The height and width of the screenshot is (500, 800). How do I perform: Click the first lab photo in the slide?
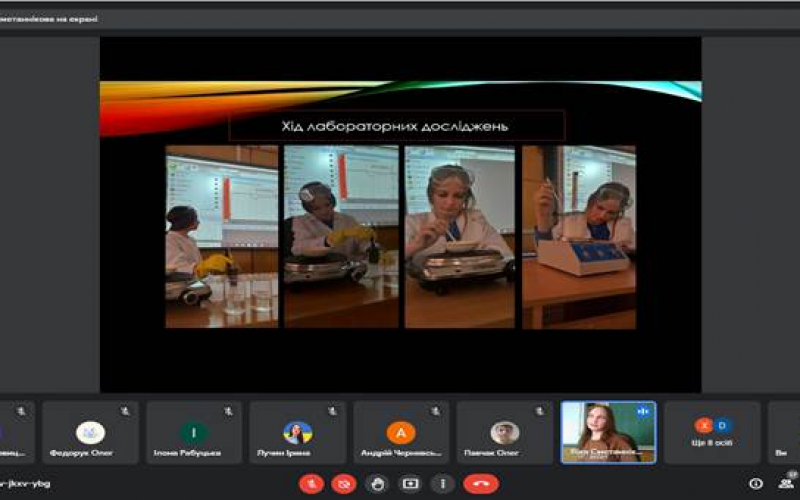222,237
